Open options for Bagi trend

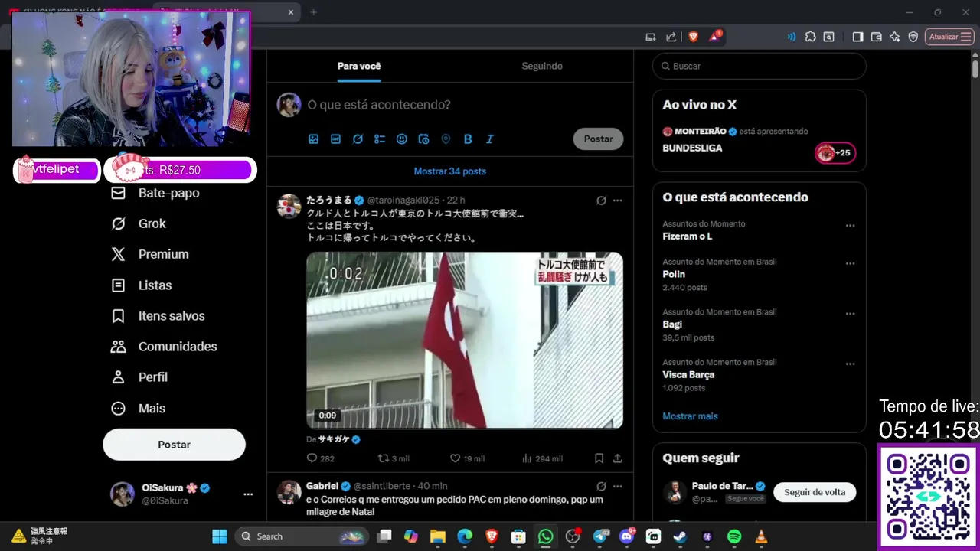pos(850,314)
